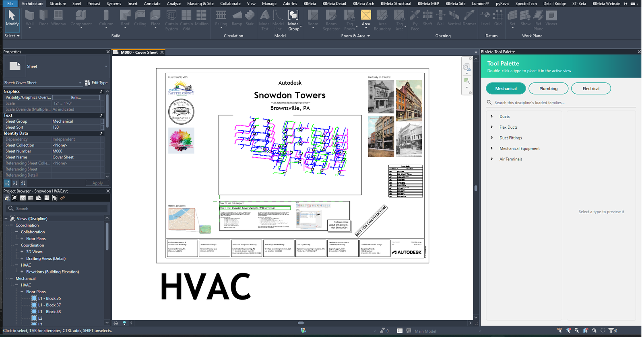The width and height of the screenshot is (644, 337).
Task: Collapse Views (Discipline) tree node
Action: pos(6,218)
